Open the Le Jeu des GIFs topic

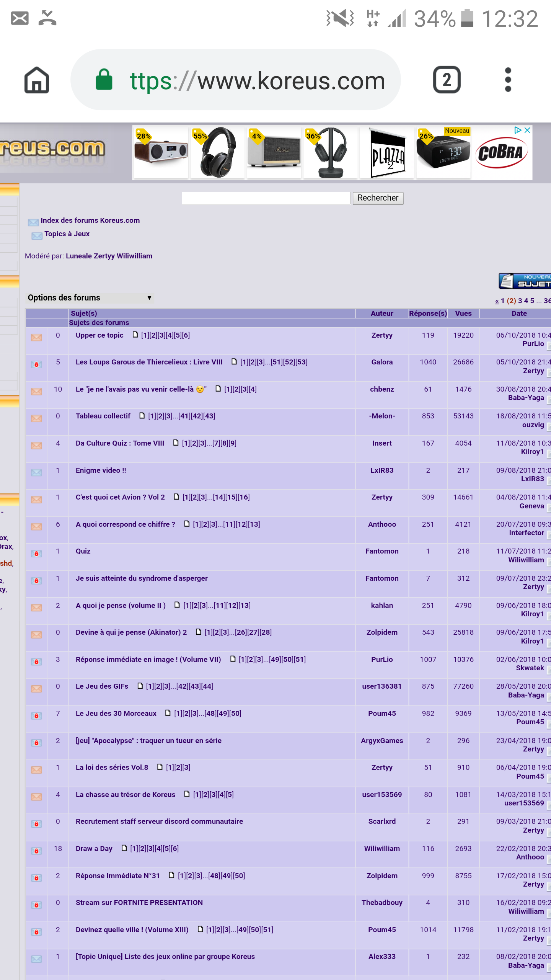coord(102,686)
